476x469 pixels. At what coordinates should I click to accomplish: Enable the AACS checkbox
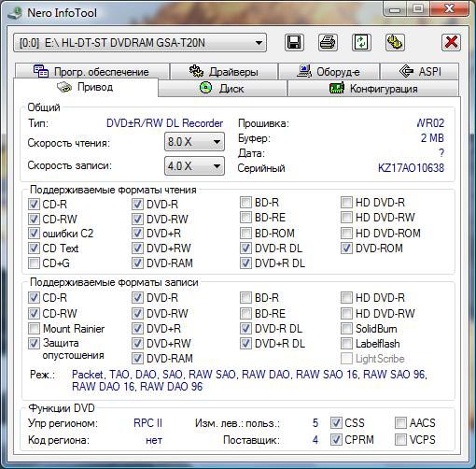pos(400,423)
